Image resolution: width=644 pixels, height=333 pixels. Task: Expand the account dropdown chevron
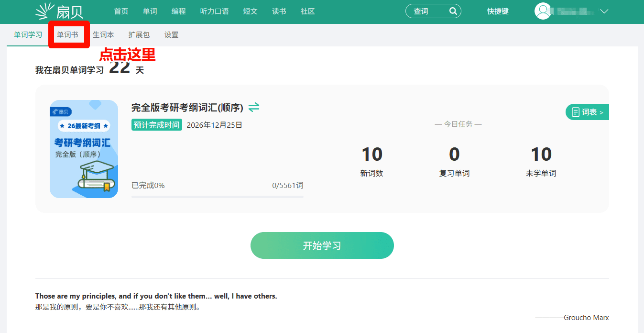pos(604,11)
